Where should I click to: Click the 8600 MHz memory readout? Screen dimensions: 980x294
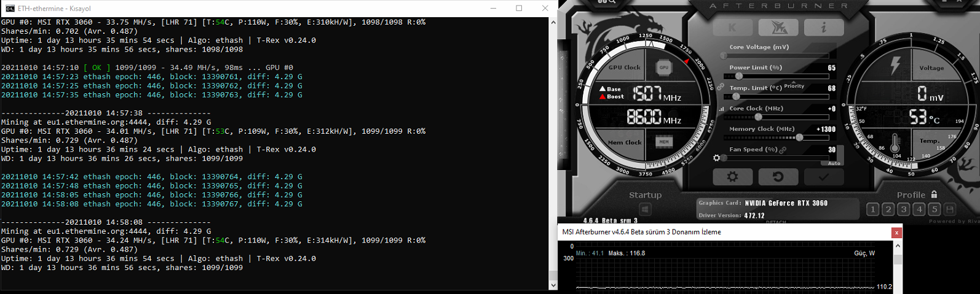654,117
